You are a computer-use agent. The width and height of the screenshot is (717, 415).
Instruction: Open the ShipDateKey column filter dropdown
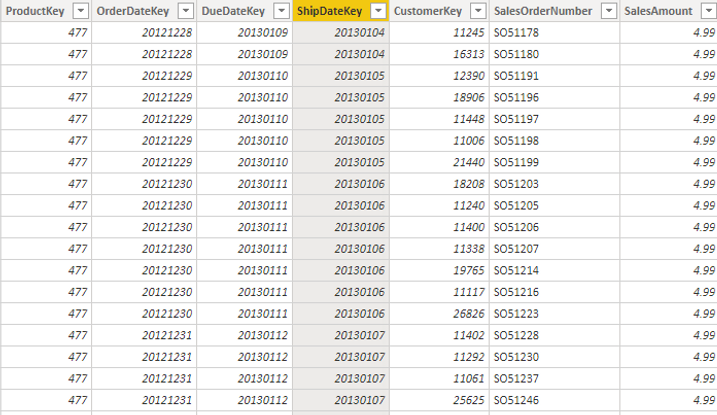coord(379,11)
